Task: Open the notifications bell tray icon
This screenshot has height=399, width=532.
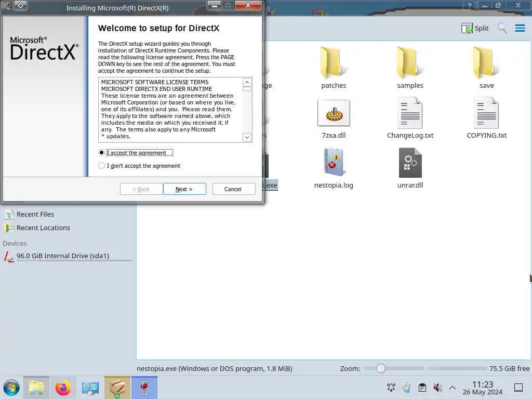Action: (x=391, y=387)
